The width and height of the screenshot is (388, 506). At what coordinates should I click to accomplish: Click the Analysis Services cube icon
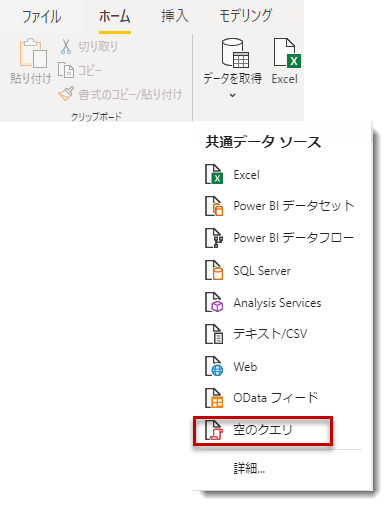pyautogui.click(x=214, y=302)
